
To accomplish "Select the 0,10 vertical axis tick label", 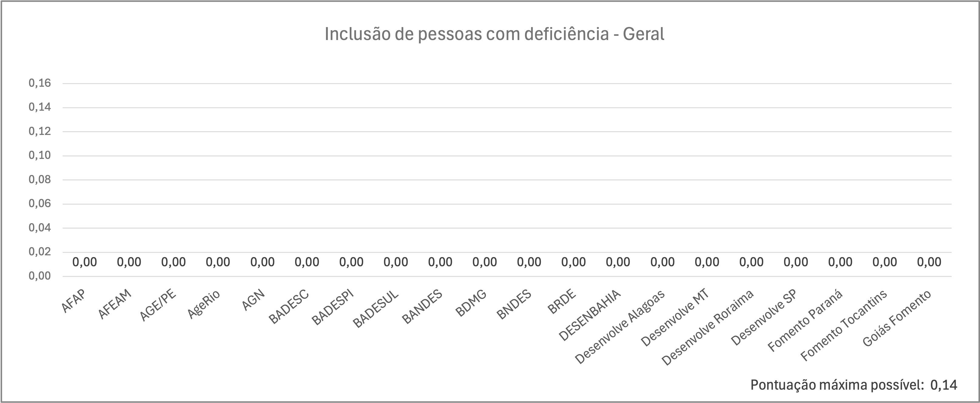I will [39, 155].
